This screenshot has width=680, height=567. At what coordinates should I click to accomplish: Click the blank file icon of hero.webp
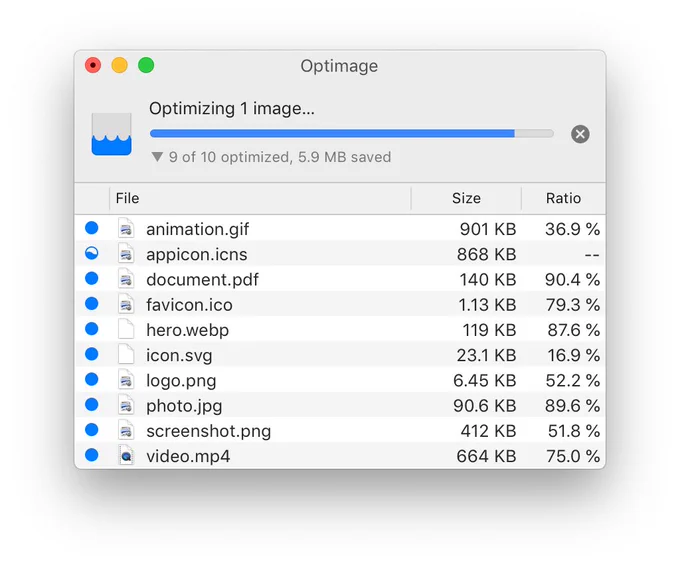click(126, 330)
